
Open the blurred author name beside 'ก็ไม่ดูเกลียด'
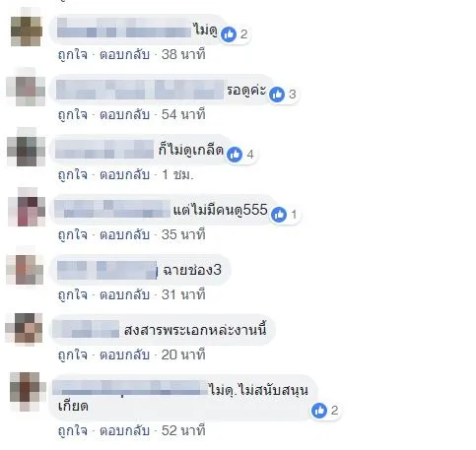click(x=104, y=150)
